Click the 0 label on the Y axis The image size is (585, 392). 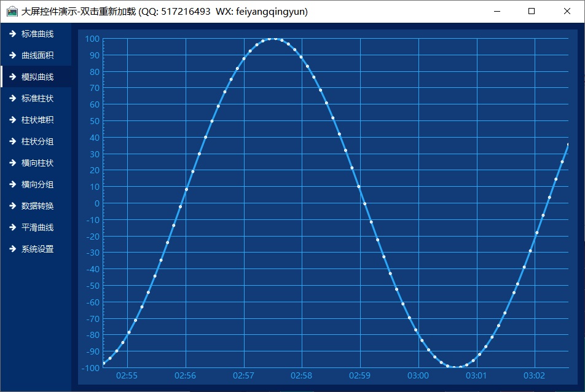pos(96,203)
